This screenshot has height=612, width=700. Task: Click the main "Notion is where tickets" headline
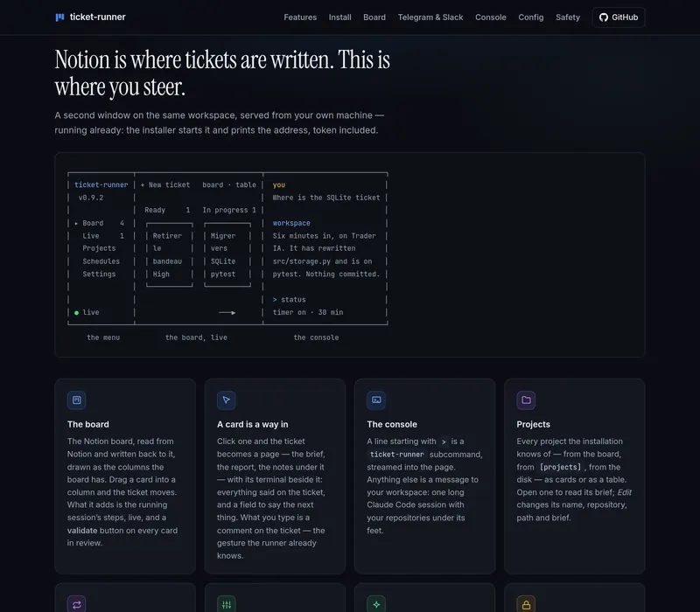[x=222, y=73]
